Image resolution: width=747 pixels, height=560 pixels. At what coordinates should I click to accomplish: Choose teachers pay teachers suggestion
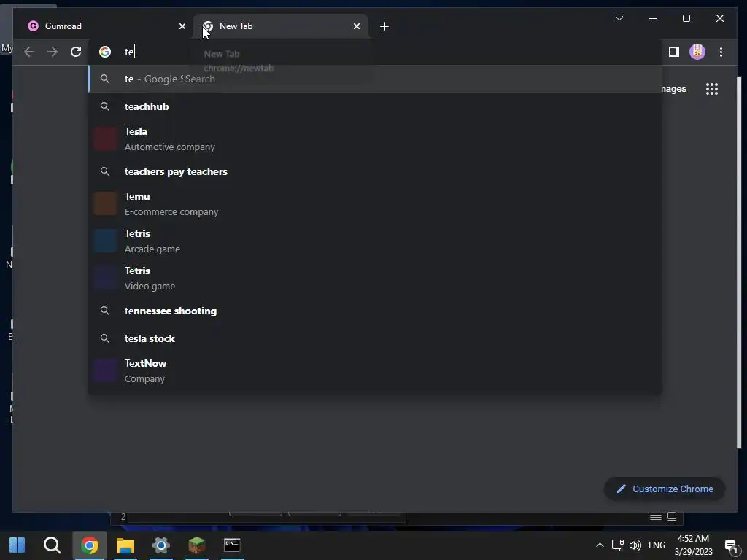tap(375, 171)
